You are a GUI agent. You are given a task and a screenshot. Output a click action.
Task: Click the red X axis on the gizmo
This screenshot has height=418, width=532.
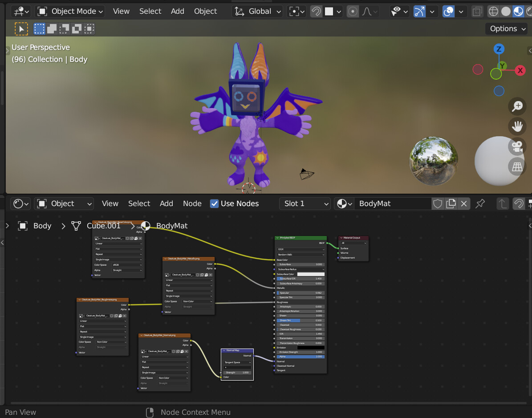pyautogui.click(x=520, y=71)
